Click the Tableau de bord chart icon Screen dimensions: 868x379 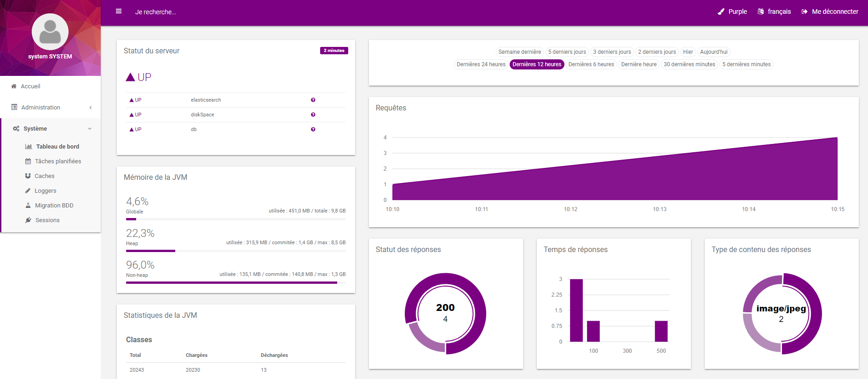[x=29, y=147]
